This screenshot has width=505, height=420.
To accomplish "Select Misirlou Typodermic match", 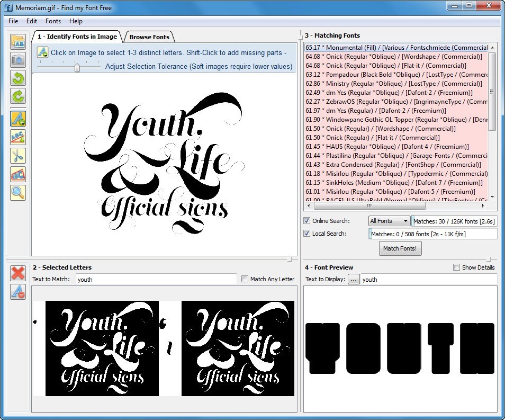I will tap(396, 174).
